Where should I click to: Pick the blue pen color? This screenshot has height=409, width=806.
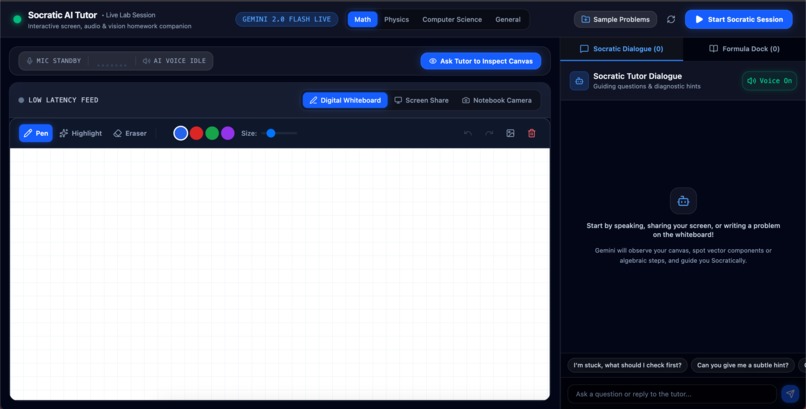click(180, 133)
